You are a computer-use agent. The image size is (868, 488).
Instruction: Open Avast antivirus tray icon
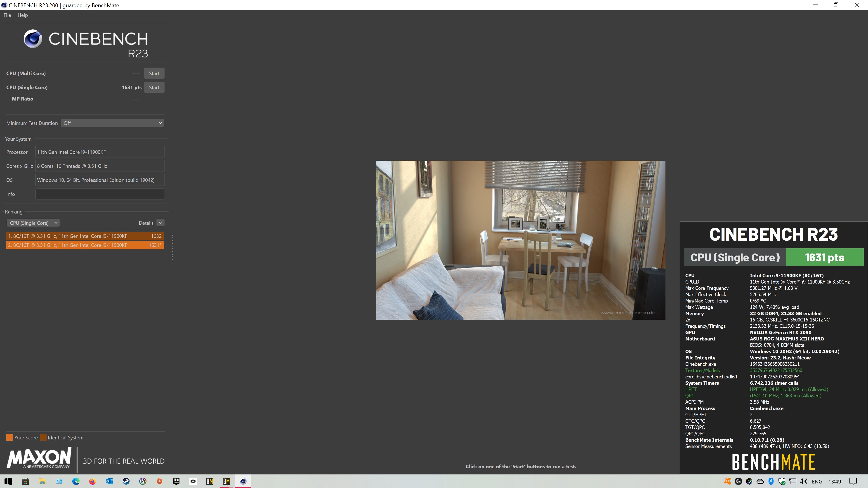pos(727,481)
